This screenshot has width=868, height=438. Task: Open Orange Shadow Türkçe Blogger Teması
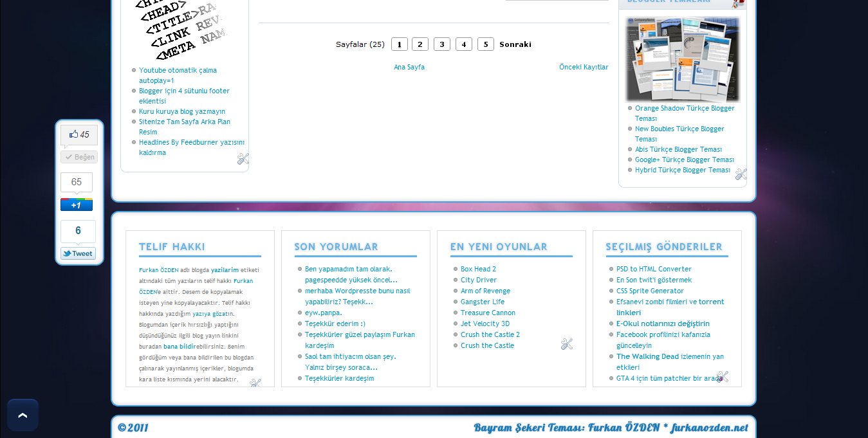click(x=685, y=113)
